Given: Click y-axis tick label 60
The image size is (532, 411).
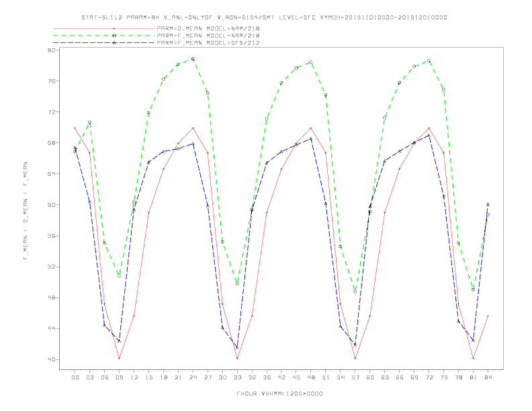Looking at the screenshot, I should coord(52,204).
